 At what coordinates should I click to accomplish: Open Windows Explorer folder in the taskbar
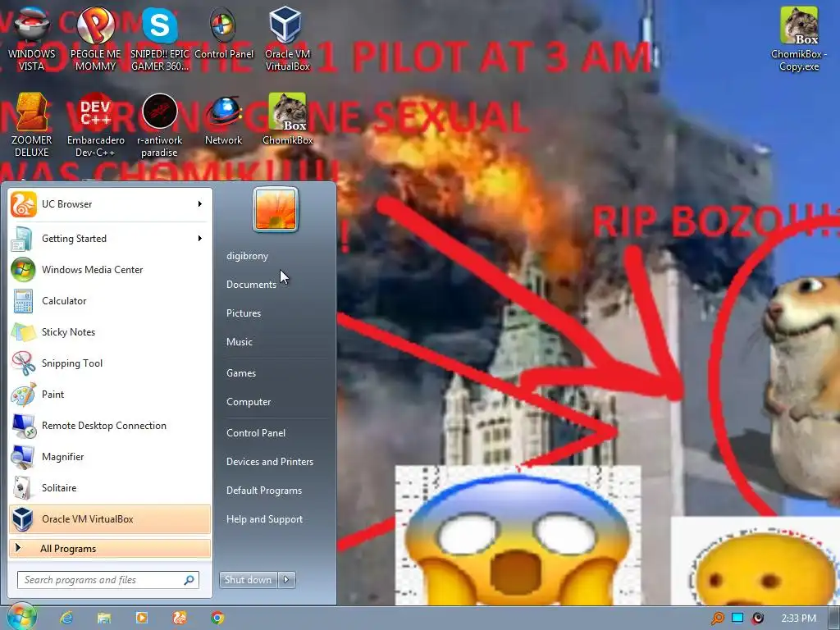(104, 618)
